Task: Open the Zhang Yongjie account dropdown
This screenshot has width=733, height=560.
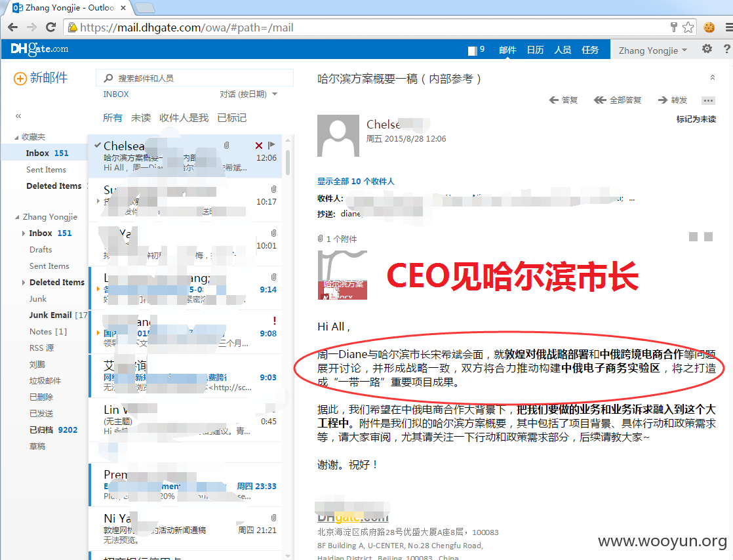Action: (652, 50)
